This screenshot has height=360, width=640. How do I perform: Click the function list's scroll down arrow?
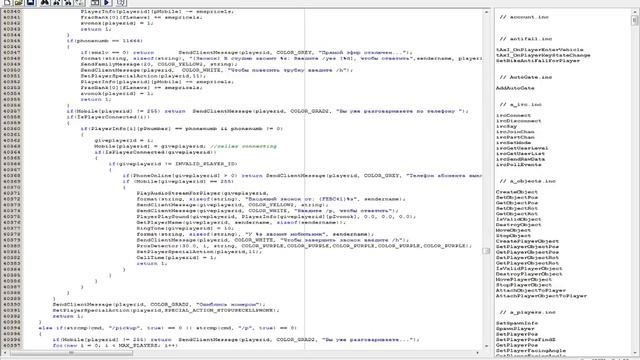(634, 353)
